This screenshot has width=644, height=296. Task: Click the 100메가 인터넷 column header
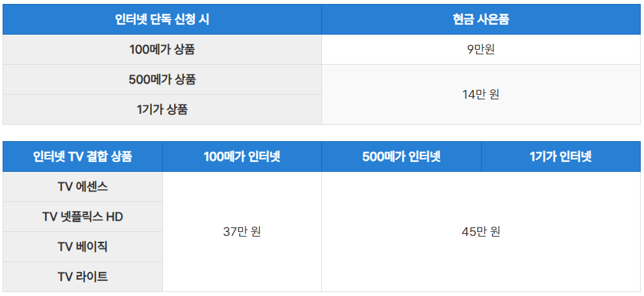point(242,157)
